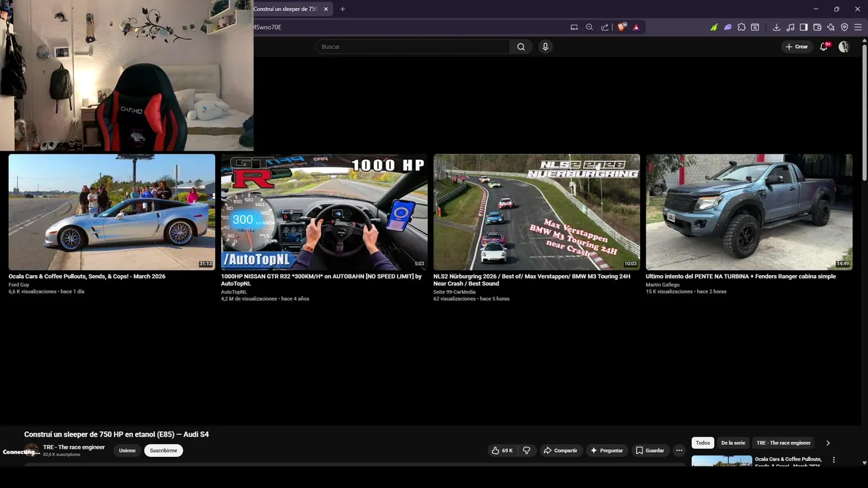Screen dimensions: 868x488
Task: Toggle the browser sidebar panel icon
Action: click(804, 27)
